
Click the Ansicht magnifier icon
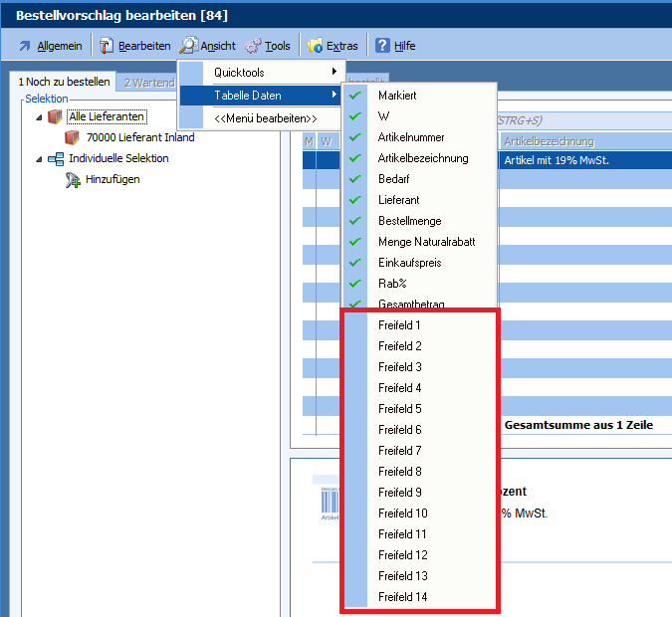point(187,46)
